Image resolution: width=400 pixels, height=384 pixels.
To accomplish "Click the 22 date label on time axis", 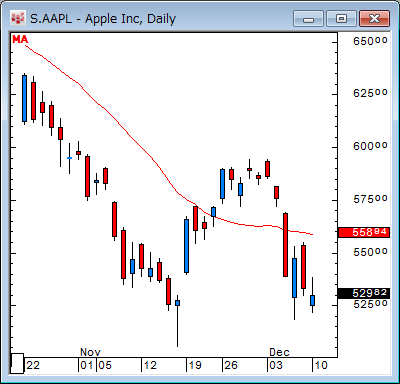I will [x=33, y=366].
